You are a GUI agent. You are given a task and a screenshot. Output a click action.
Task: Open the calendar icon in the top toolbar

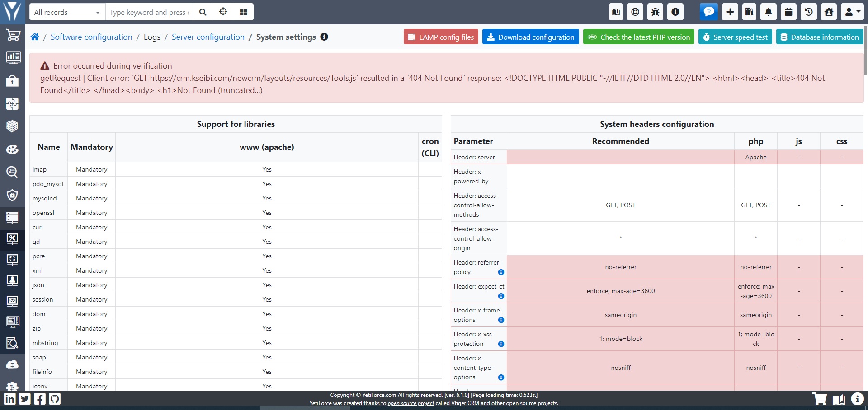point(788,12)
